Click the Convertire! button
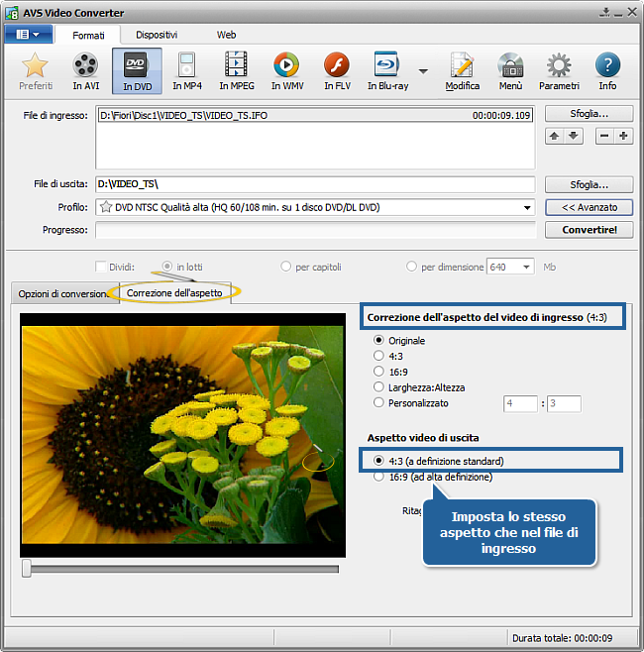Viewport: 644px width, 652px height. point(589,230)
